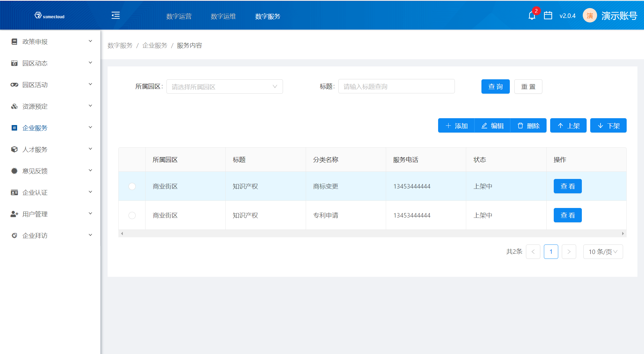Click 数字服务 breadcrumb link
644x354 pixels.
point(120,45)
